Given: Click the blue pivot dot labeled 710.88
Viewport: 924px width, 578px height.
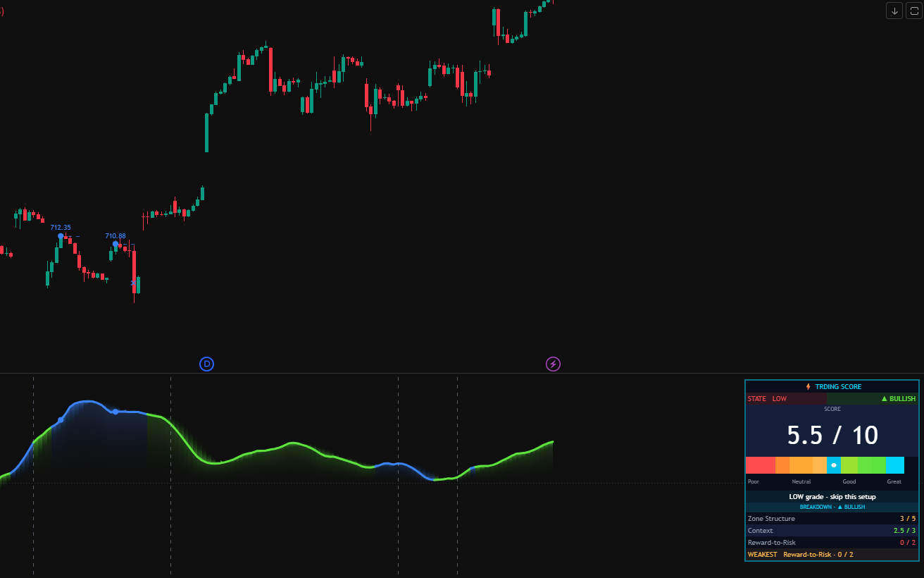Looking at the screenshot, I should [115, 244].
